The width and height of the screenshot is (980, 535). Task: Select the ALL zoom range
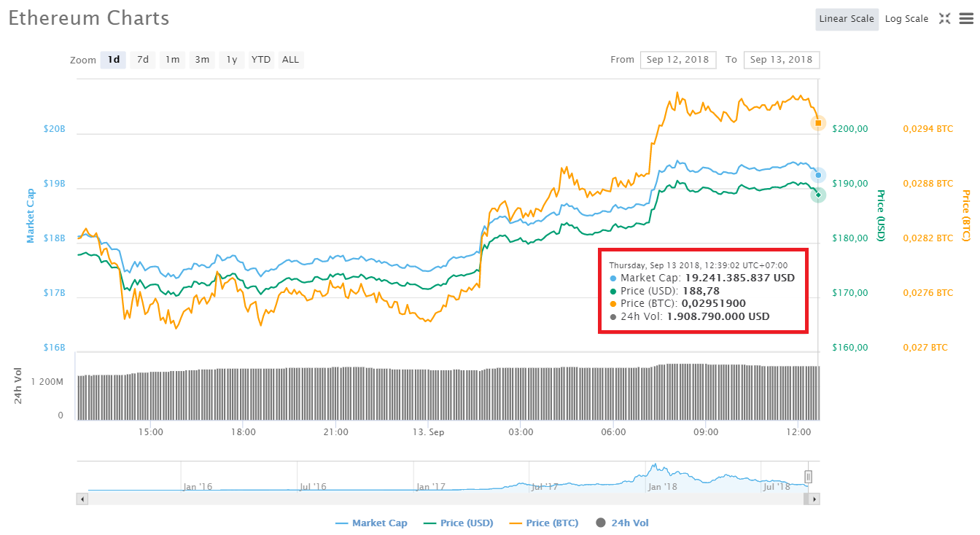click(x=290, y=60)
